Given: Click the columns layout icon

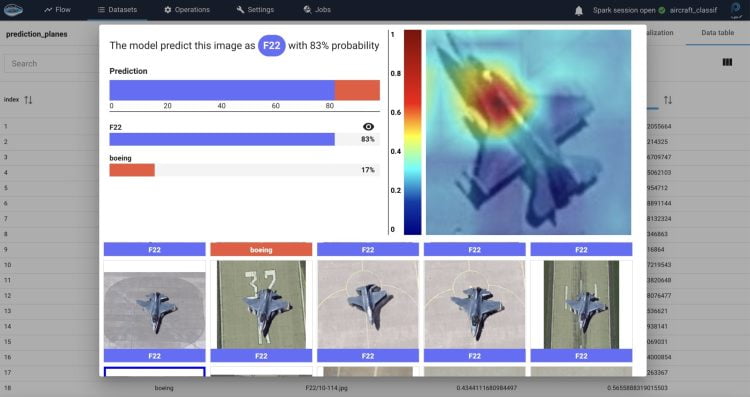Looking at the screenshot, I should tap(727, 62).
